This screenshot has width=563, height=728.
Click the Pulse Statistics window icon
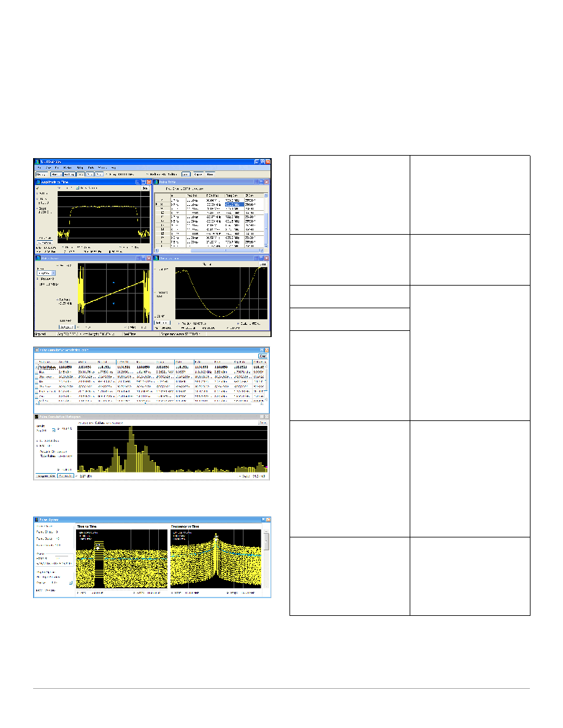coord(37,350)
